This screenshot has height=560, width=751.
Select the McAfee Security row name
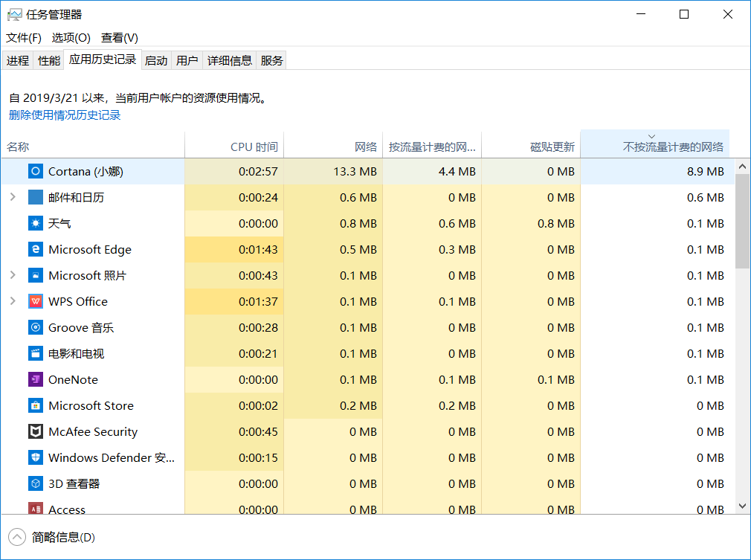point(93,431)
